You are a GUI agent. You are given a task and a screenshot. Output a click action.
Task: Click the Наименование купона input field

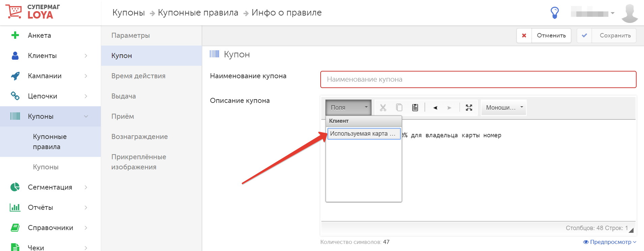[x=478, y=79]
